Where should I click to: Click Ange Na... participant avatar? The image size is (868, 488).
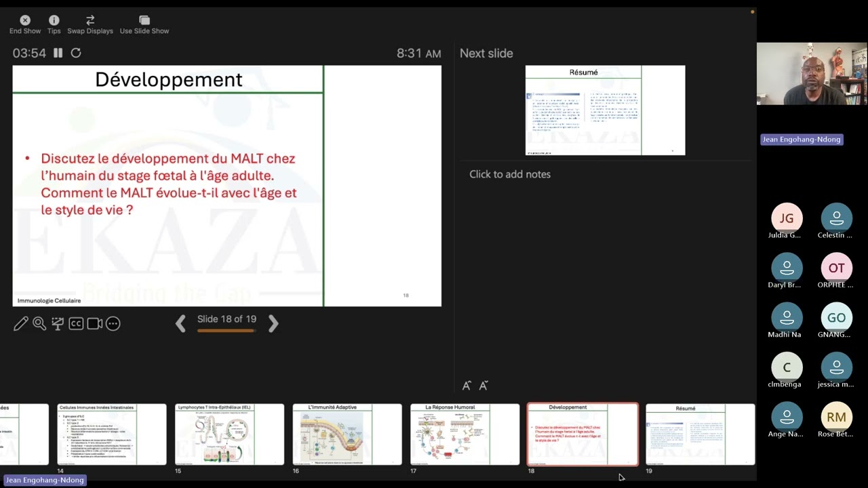tap(787, 417)
